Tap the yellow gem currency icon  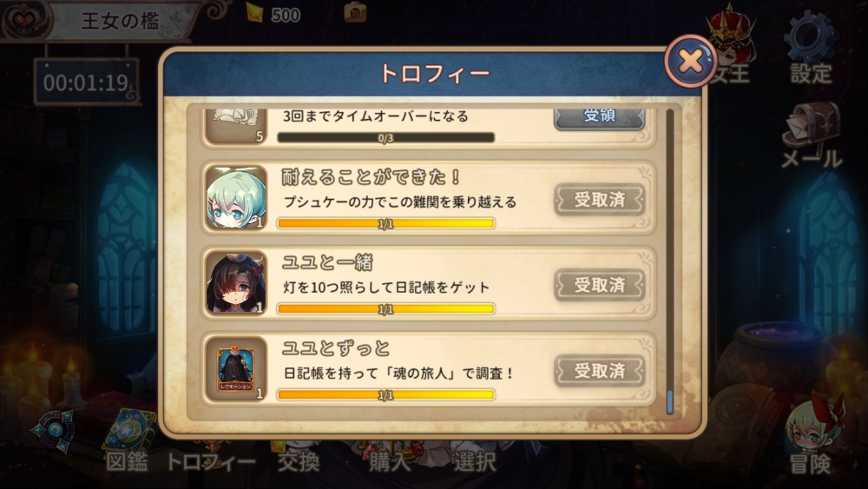[x=255, y=12]
